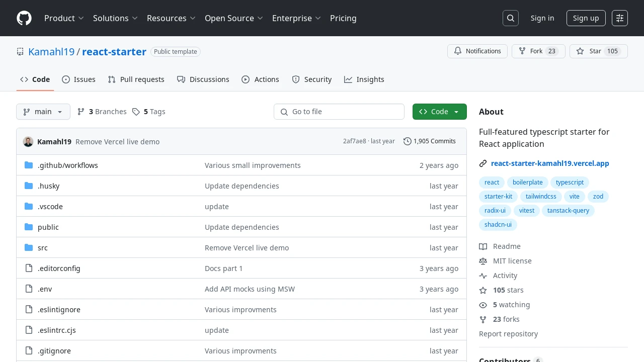The image size is (644, 362).
Task: Open the search magnifier button
Action: point(511,18)
